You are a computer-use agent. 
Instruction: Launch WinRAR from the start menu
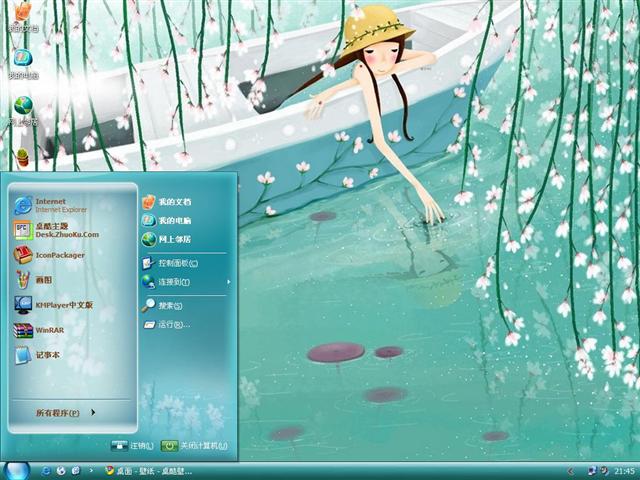tap(39, 330)
